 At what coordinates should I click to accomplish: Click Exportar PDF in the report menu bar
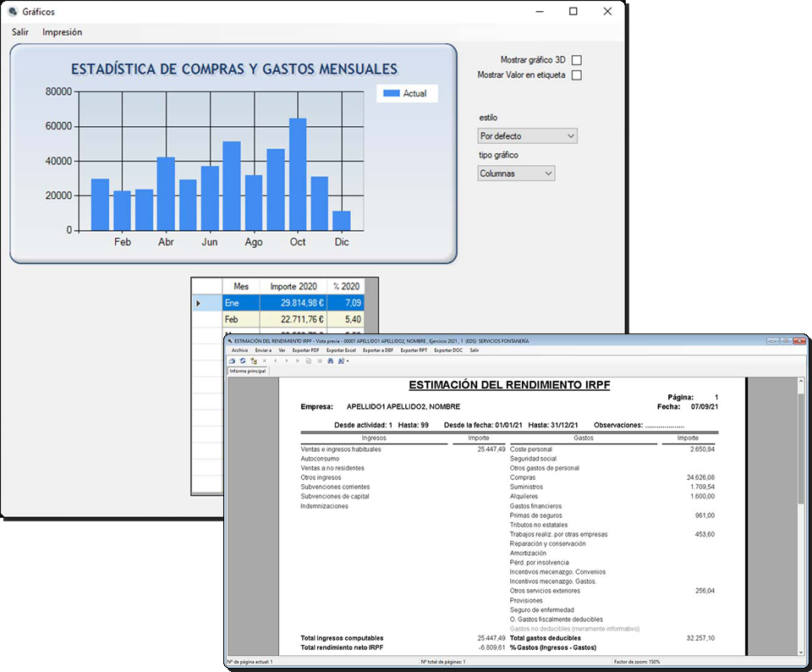[x=305, y=350]
